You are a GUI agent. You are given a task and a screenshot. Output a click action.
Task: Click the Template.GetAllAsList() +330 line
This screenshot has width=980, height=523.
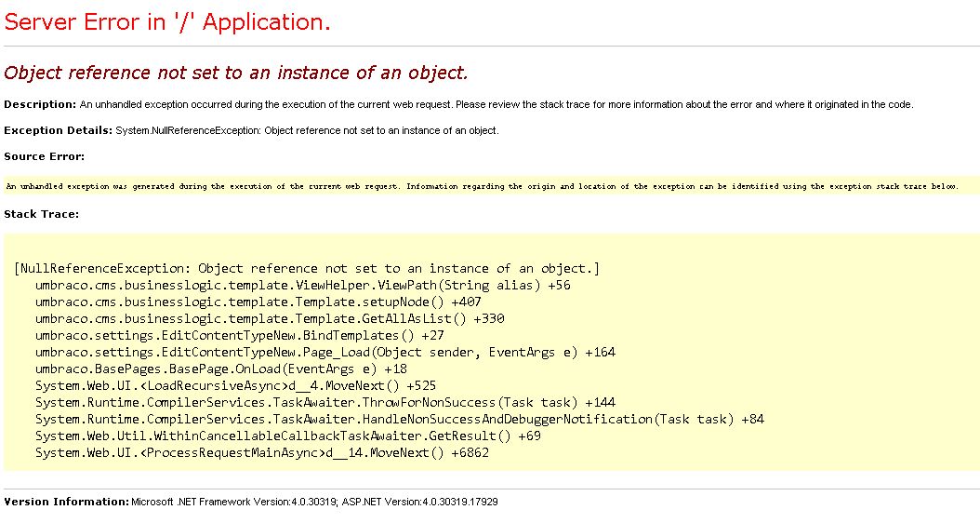[x=270, y=319]
